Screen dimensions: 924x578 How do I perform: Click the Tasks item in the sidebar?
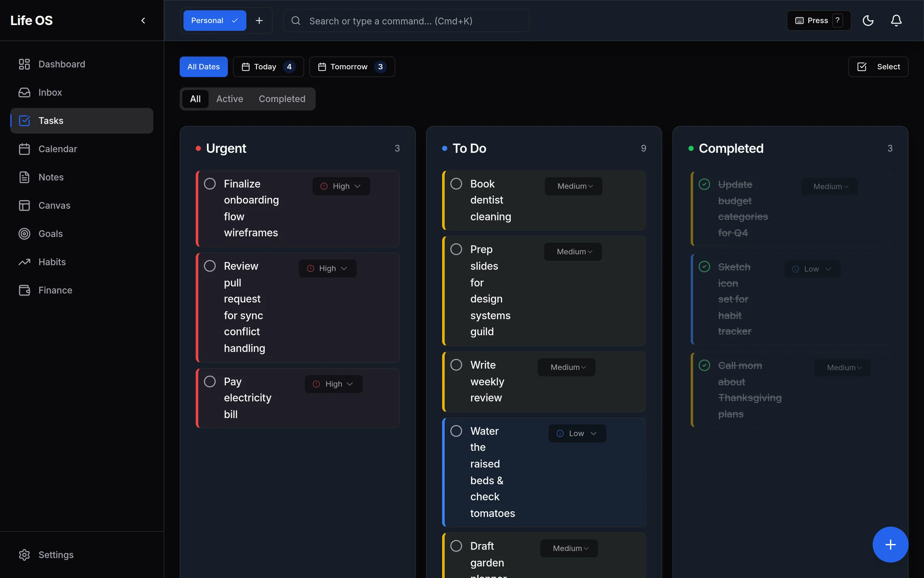pyautogui.click(x=82, y=121)
